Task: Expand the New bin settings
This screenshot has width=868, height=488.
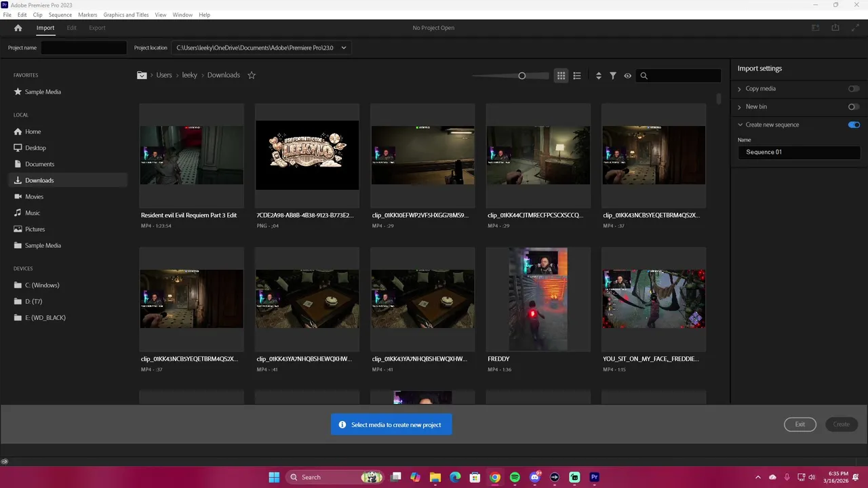Action: click(x=740, y=107)
